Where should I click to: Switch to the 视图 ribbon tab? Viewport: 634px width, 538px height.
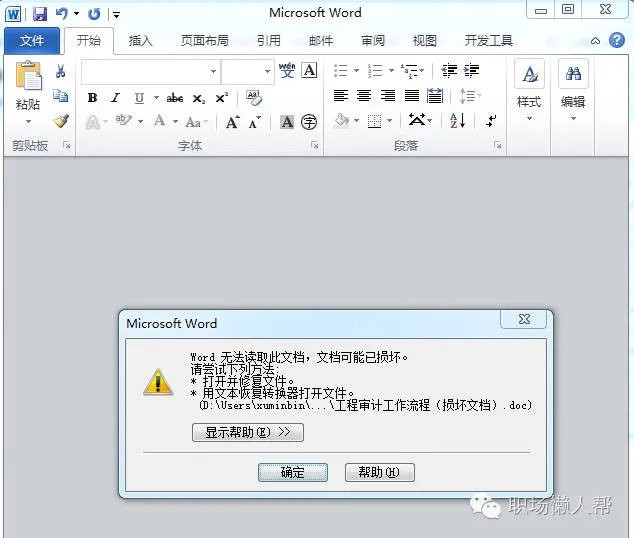pos(424,40)
